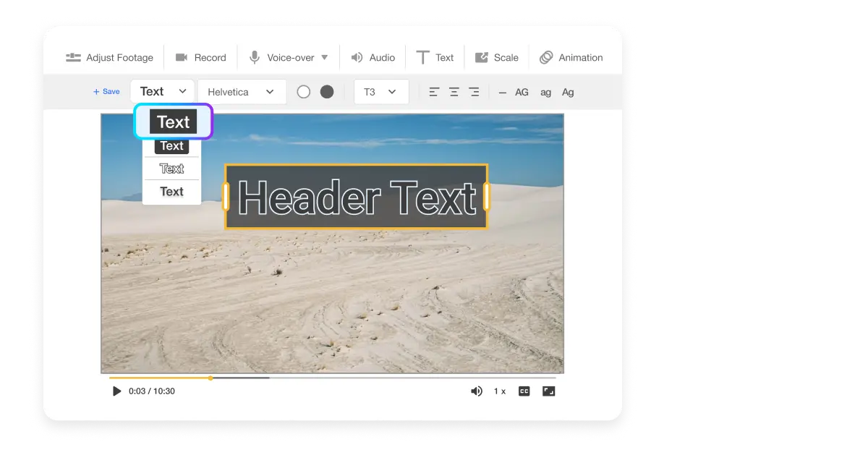This screenshot has width=868, height=463.
Task: Click the yellow playhead on progress bar
Action: point(210,378)
